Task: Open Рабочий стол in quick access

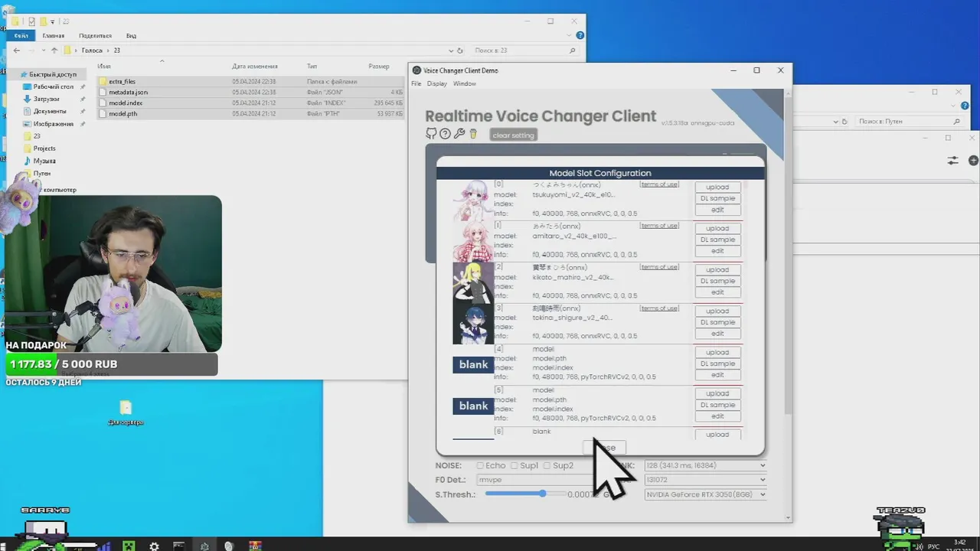Action: (54, 86)
